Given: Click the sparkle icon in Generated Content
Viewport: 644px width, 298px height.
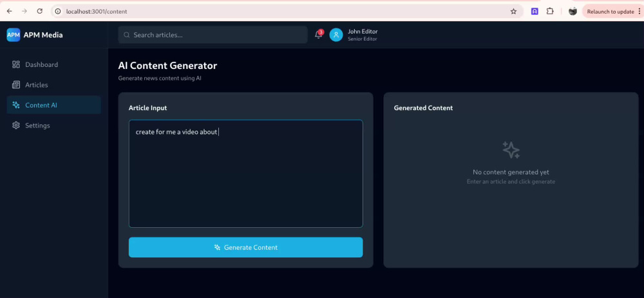Looking at the screenshot, I should pyautogui.click(x=511, y=150).
